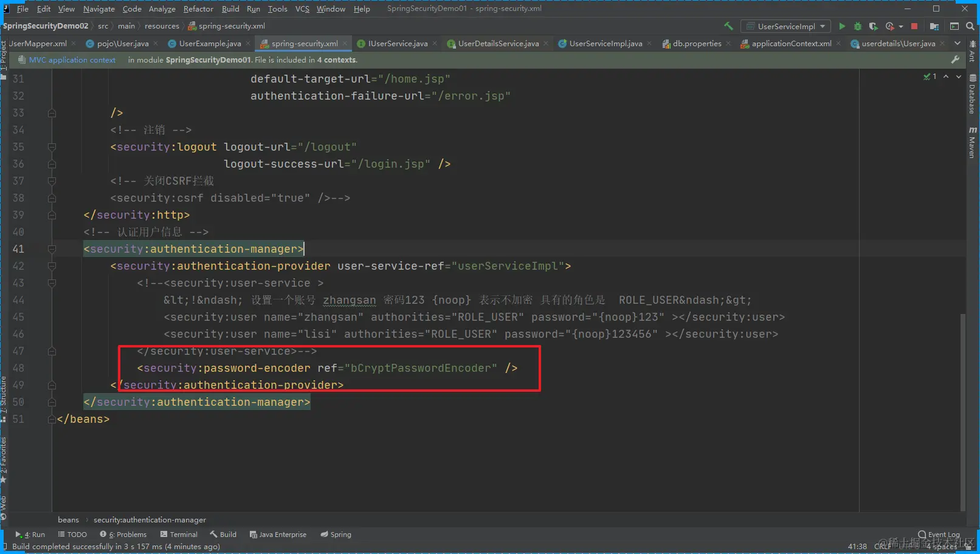Image resolution: width=980 pixels, height=554 pixels.
Task: Click the 41:38 cursor position indicator
Action: 857,547
